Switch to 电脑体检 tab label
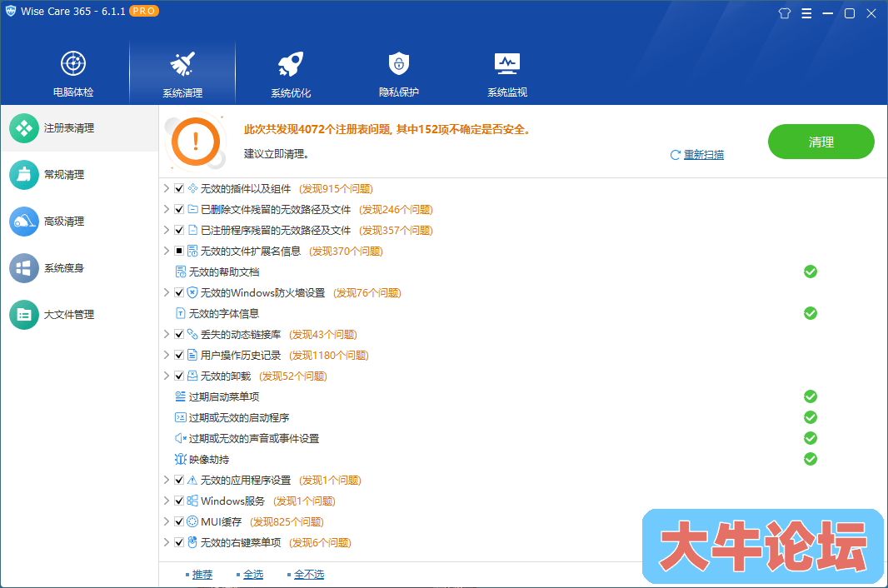888x588 pixels. pos(73,92)
